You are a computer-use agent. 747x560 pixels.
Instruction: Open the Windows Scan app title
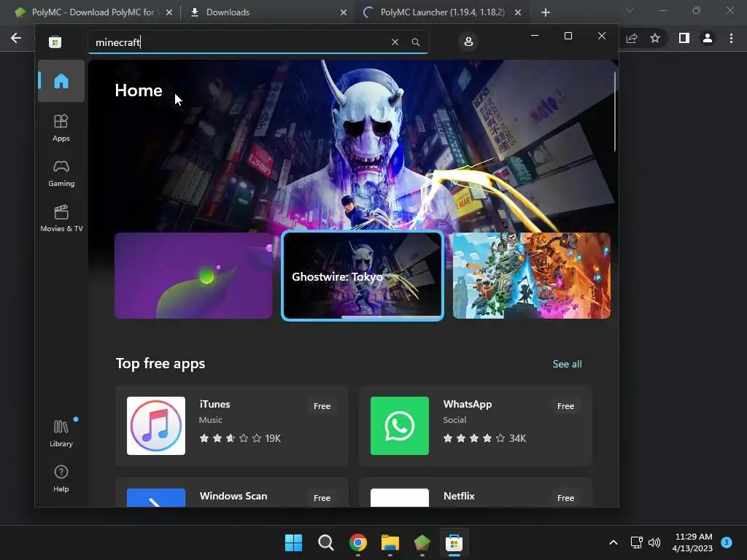click(x=233, y=496)
